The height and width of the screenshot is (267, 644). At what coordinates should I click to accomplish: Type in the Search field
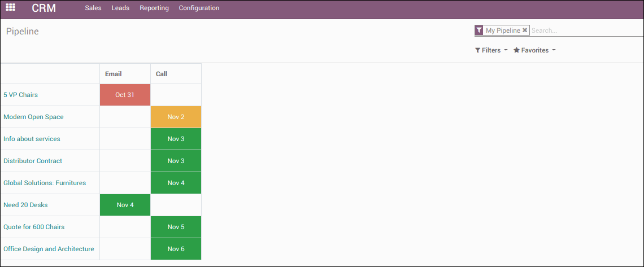point(585,30)
